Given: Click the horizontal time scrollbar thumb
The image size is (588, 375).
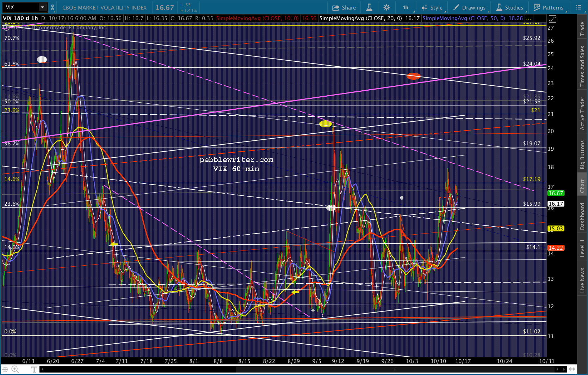Looking at the screenshot, I should pyautogui.click(x=395, y=369).
